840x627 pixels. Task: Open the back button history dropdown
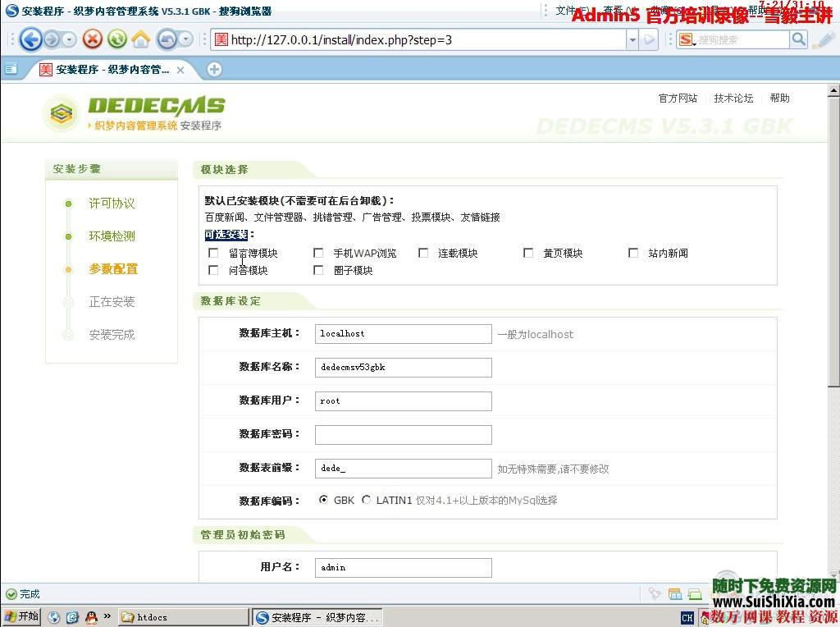point(69,39)
